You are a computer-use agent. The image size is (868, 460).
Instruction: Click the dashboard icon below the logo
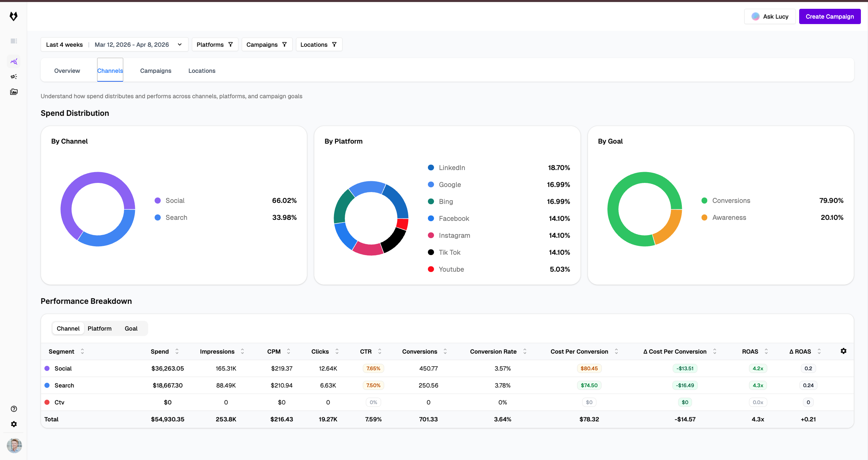click(14, 41)
